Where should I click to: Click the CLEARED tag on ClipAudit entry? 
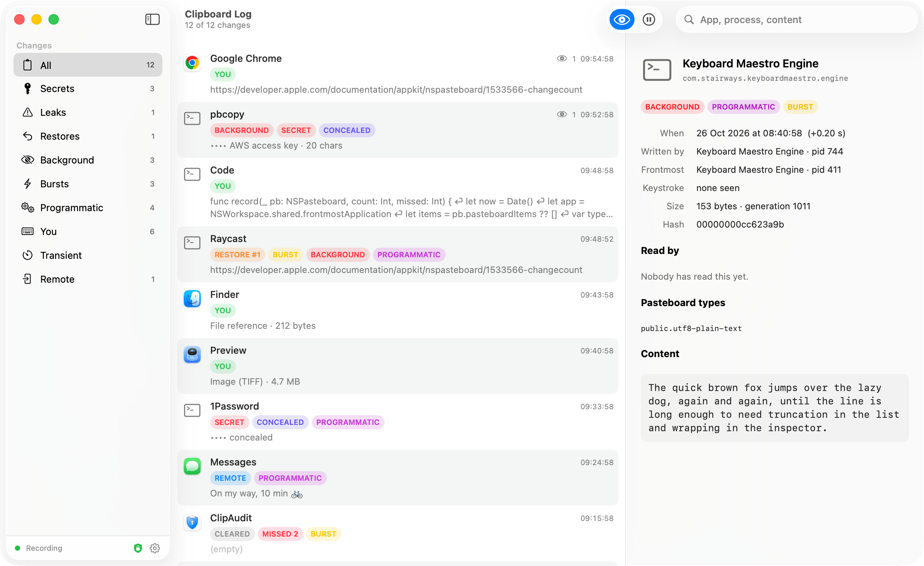click(232, 534)
